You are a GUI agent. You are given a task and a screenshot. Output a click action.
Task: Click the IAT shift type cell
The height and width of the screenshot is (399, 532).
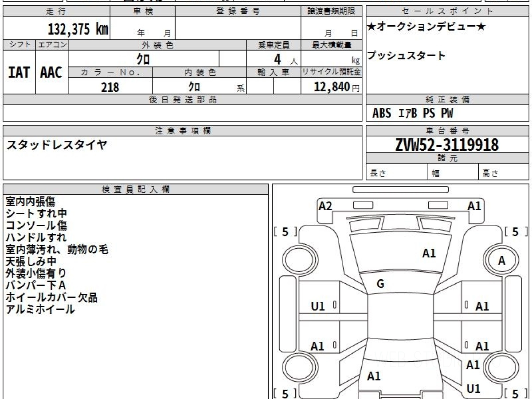coord(19,72)
